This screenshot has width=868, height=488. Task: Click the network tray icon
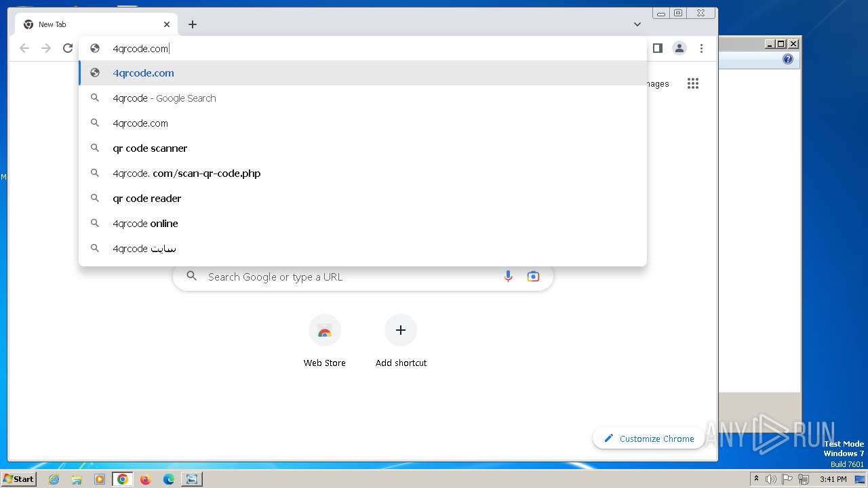point(804,479)
